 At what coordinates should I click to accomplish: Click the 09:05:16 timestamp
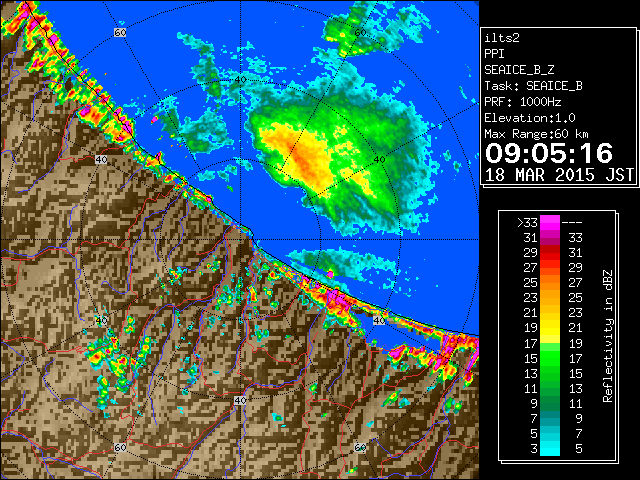pyautogui.click(x=549, y=153)
